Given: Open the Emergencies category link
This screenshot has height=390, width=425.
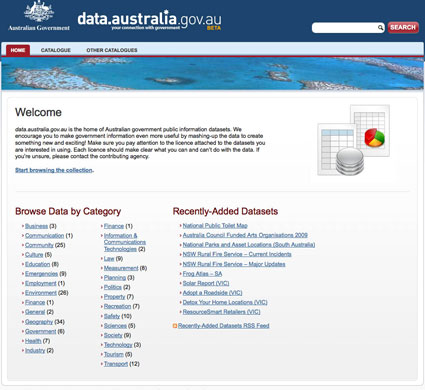Looking at the screenshot, I should point(41,274).
